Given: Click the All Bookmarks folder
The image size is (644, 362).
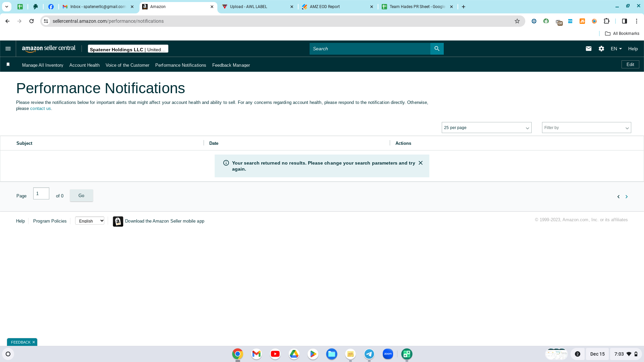Looking at the screenshot, I should pos(622,34).
